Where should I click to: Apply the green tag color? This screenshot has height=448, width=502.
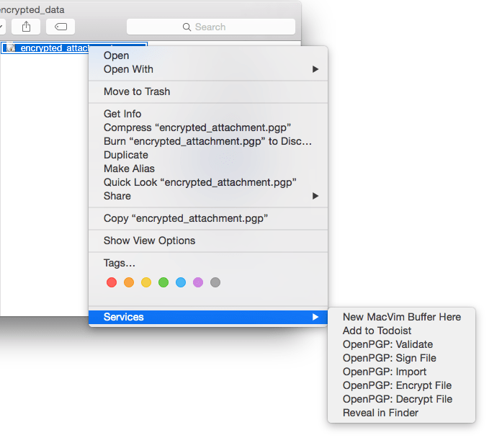pyautogui.click(x=163, y=282)
